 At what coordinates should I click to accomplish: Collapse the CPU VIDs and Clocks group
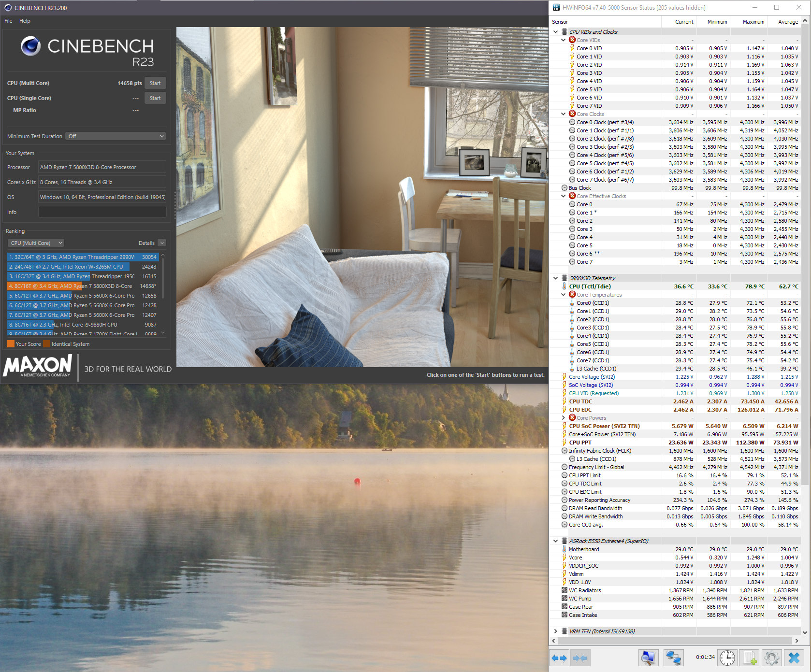(556, 31)
